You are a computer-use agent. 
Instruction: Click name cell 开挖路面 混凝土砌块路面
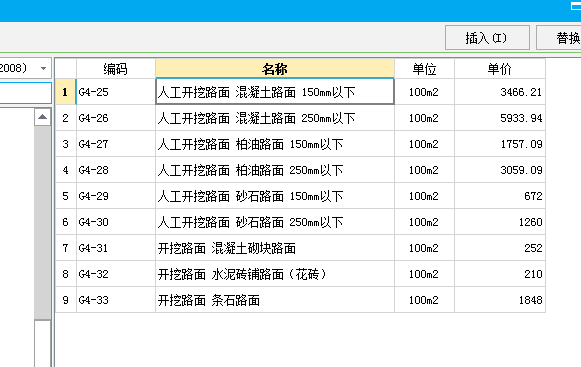(x=275, y=248)
